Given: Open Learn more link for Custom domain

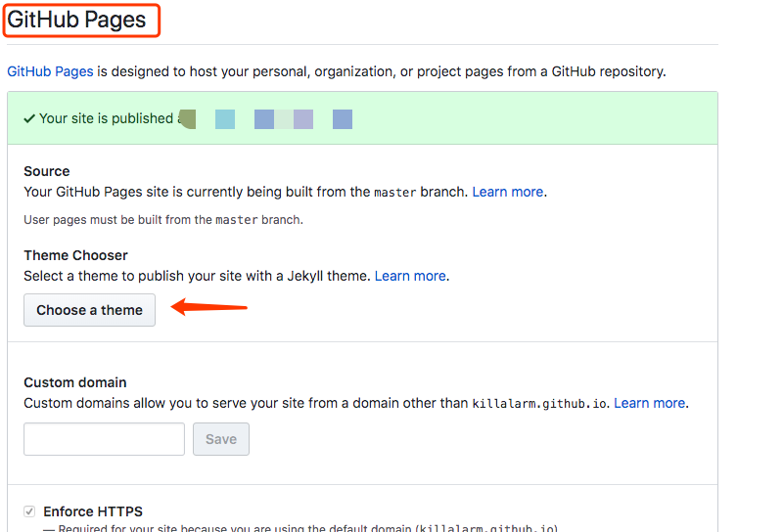Looking at the screenshot, I should pos(650,403).
